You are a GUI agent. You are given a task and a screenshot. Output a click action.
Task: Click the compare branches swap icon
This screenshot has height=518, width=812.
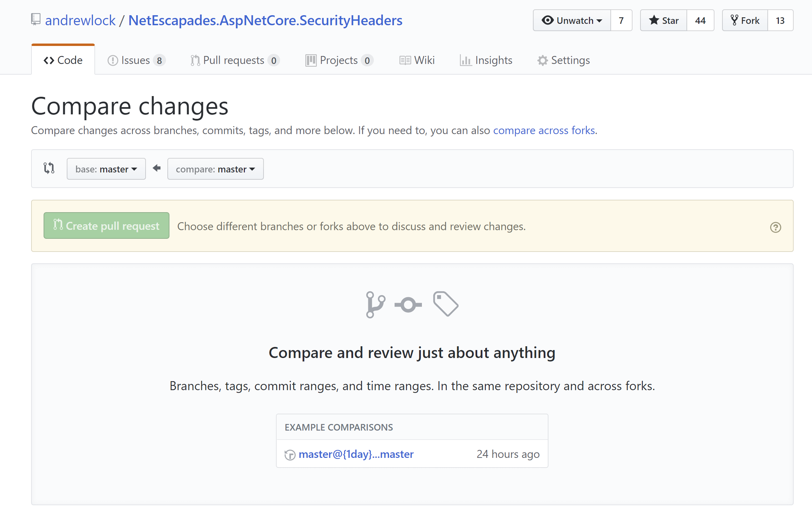point(49,168)
